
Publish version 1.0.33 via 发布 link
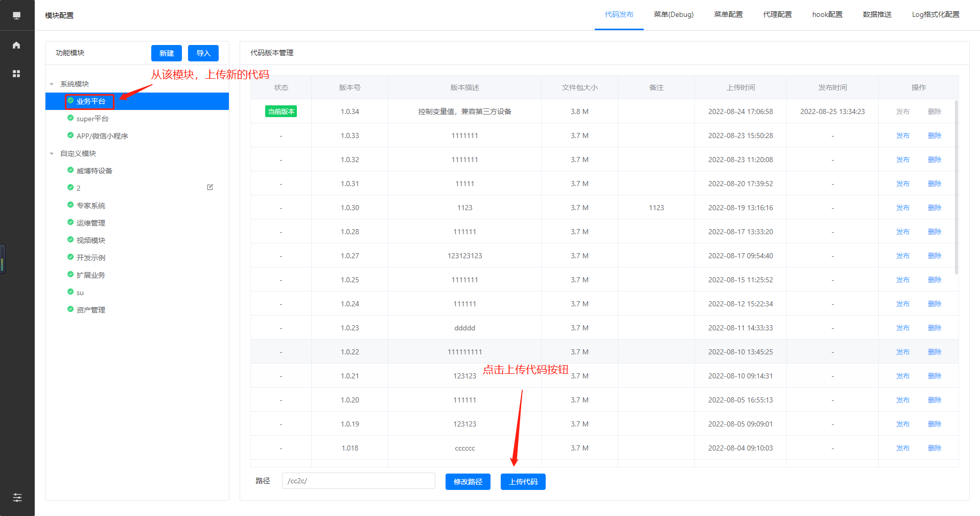click(902, 136)
